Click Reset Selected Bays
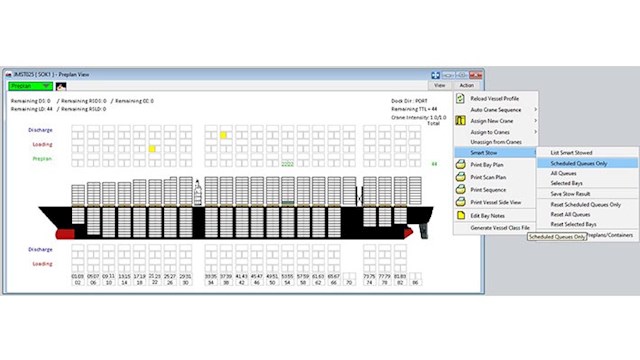Viewport: 640px width, 360px height. [x=573, y=224]
